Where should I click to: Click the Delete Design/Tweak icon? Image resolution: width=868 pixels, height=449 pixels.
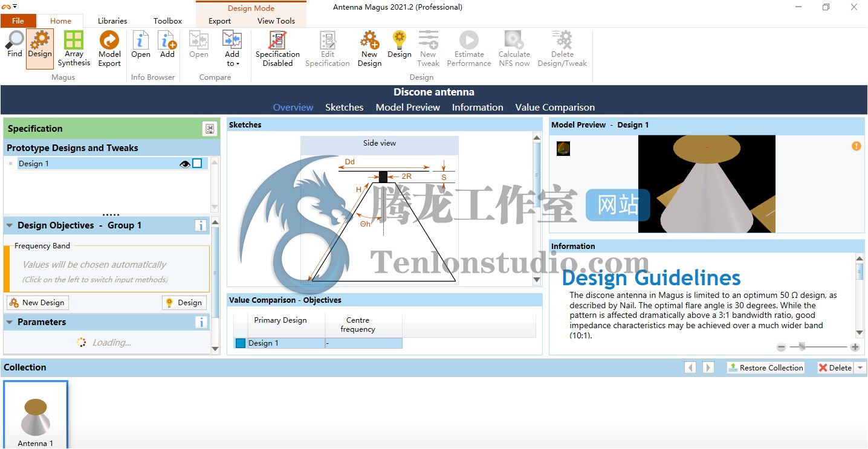[x=562, y=40]
